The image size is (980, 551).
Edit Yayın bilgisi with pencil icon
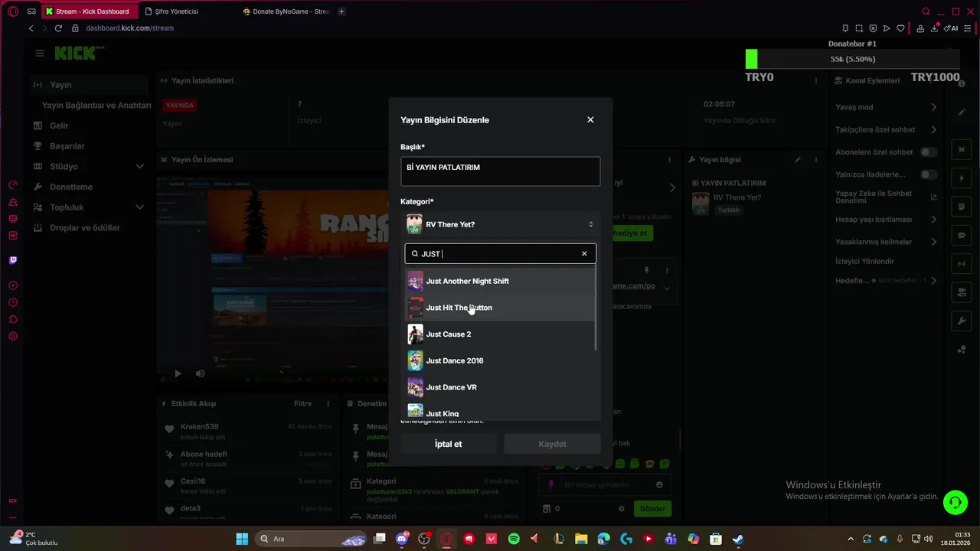click(797, 160)
